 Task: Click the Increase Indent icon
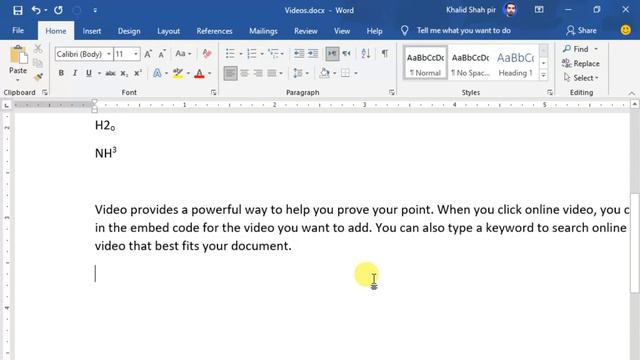pos(313,53)
